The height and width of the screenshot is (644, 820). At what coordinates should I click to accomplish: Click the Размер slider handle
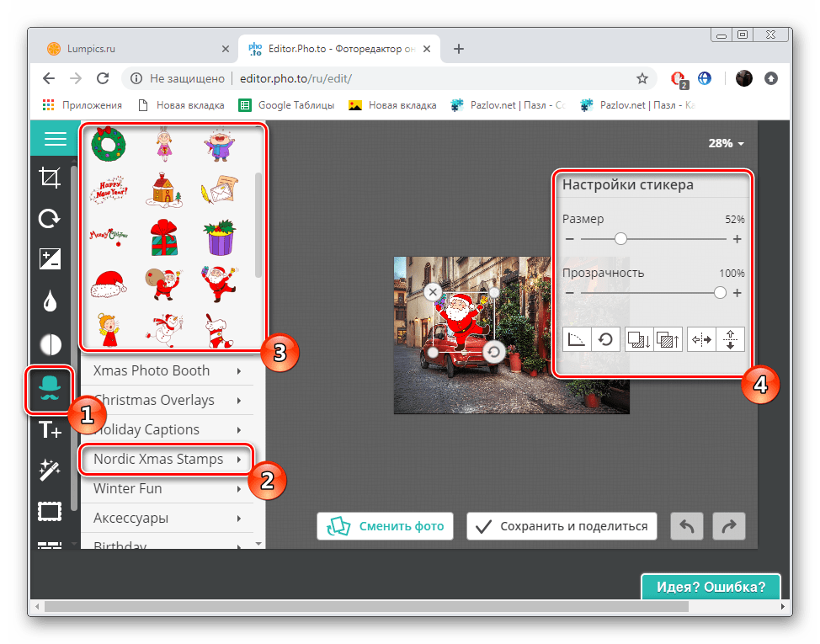point(620,239)
